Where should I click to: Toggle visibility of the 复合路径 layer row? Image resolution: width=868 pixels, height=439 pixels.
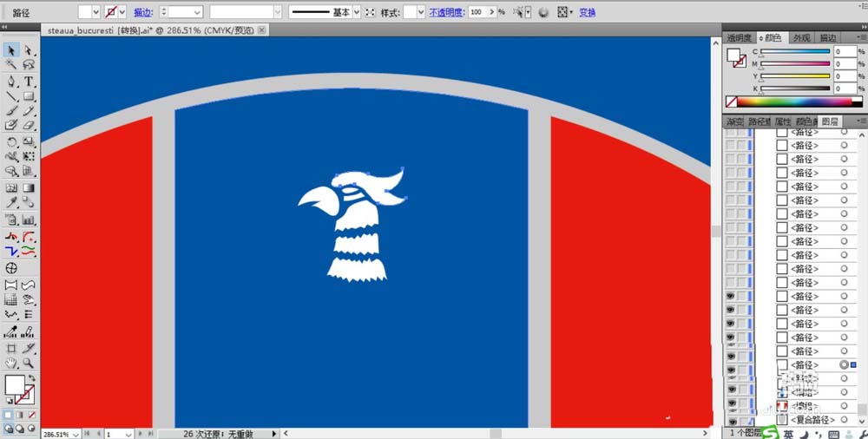click(731, 420)
